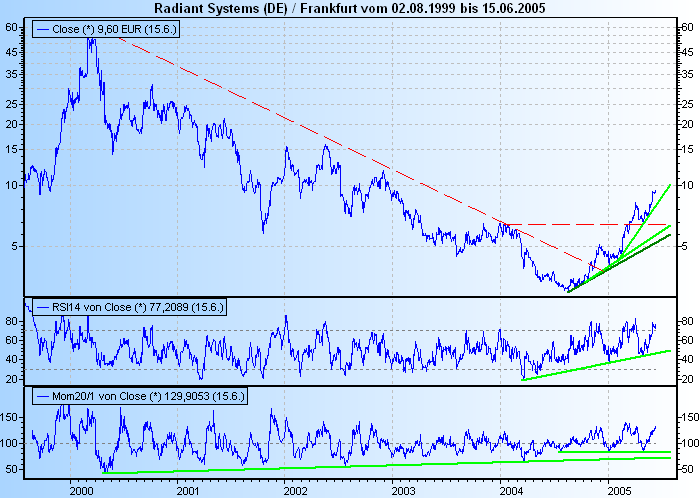This screenshot has height=500, width=700.
Task: Select the "Mom20/1 von Close (*) 129,9053" legend
Action: tap(139, 396)
